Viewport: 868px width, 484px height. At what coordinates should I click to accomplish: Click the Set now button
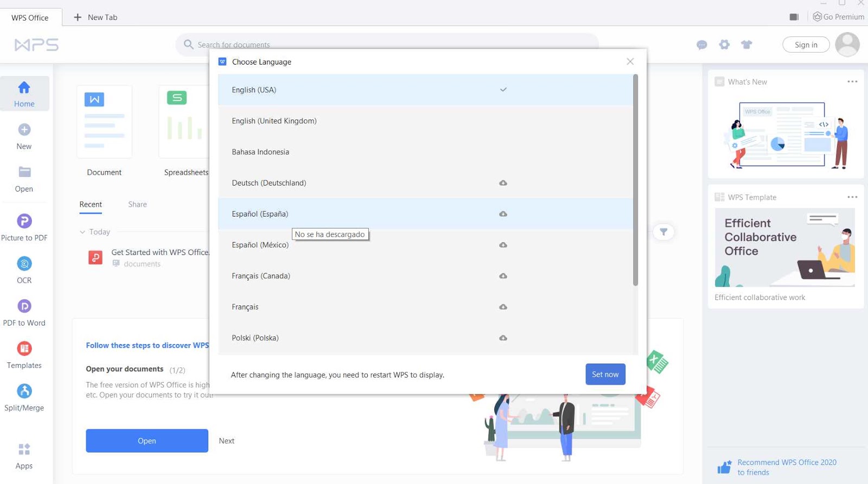point(605,374)
